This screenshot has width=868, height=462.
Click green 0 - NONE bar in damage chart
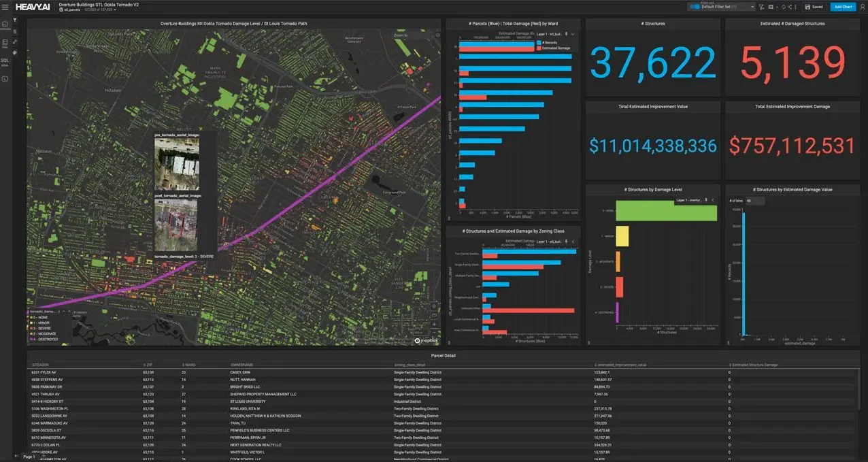click(666, 212)
